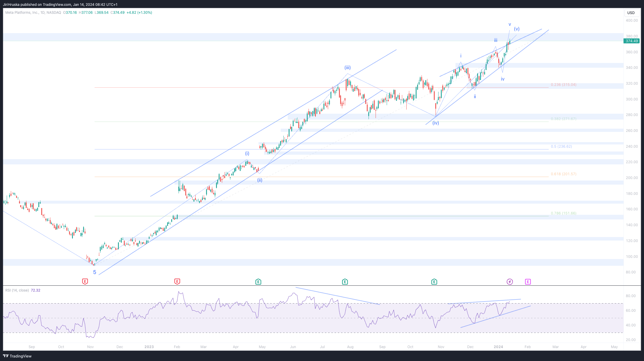The image size is (644, 361).
Task: Click the wave (iii) label on chart
Action: [347, 68]
